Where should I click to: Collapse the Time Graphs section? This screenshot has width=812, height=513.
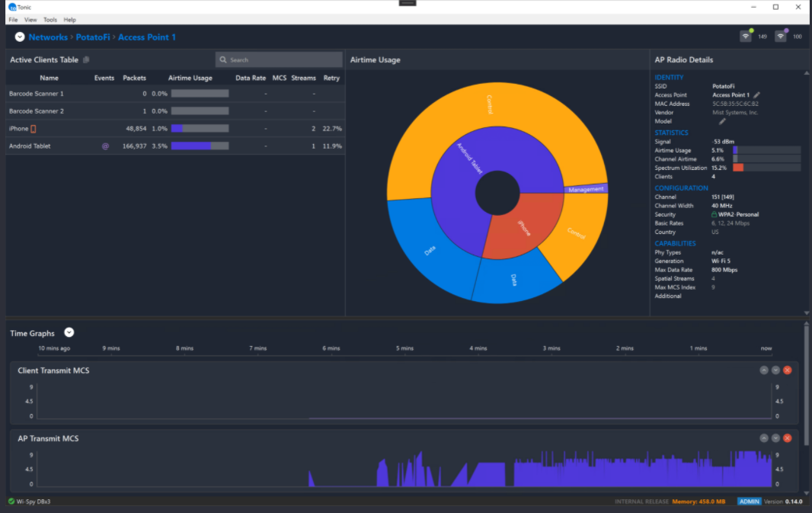(x=69, y=332)
